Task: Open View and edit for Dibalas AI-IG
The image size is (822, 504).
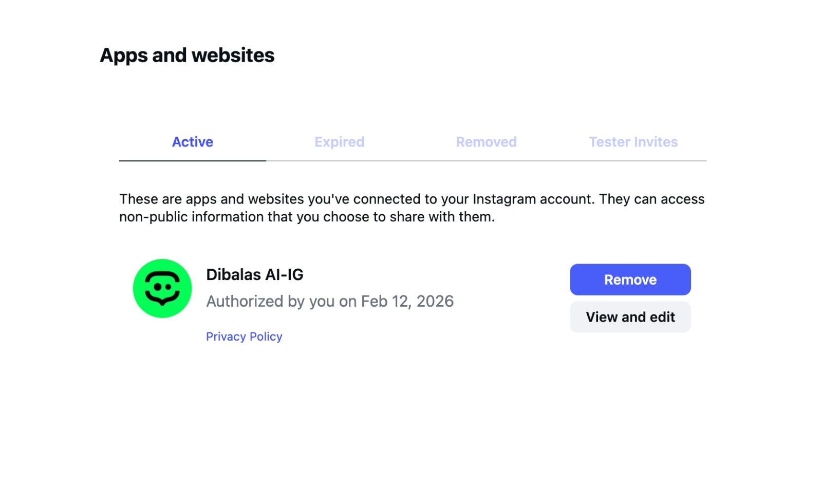Action: 630,317
